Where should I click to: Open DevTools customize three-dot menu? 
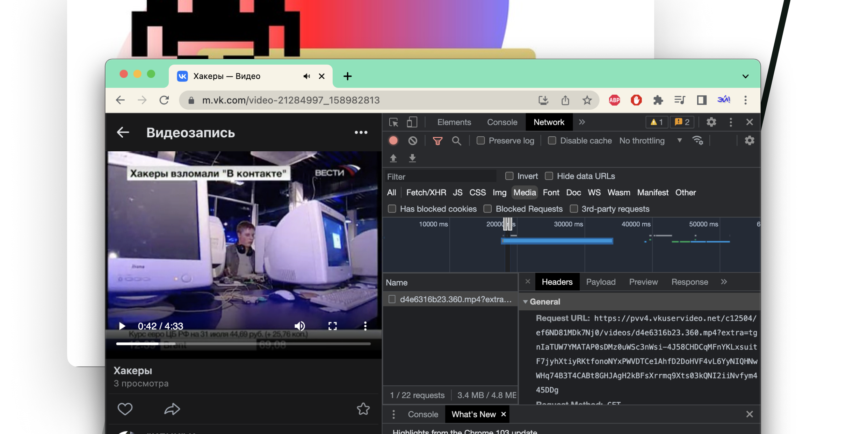(731, 122)
